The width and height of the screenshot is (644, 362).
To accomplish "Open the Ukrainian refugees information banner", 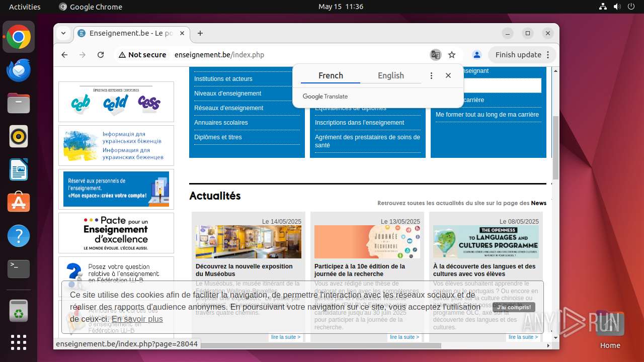I will point(116,145).
